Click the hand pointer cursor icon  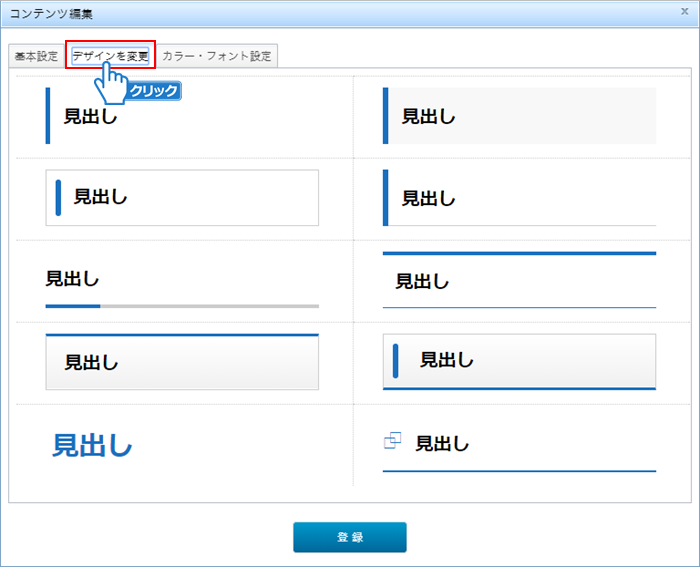click(114, 82)
